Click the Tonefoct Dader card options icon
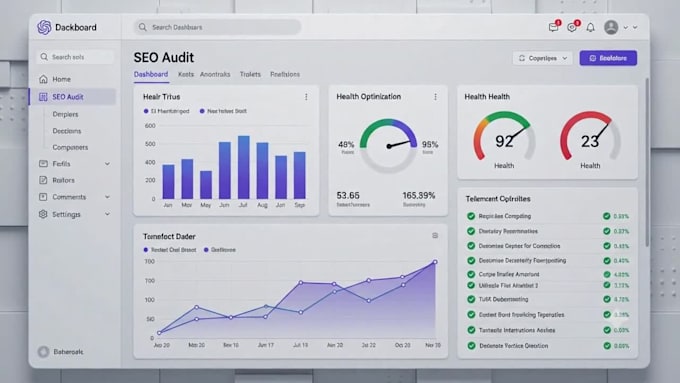This screenshot has height=383, width=680. coord(435,236)
